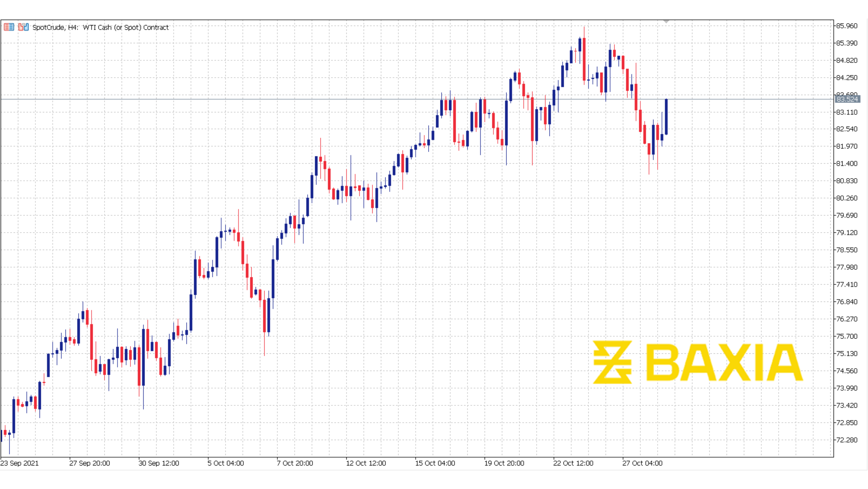
Task: Click the 22 Oct 12:00 time label
Action: tap(573, 463)
